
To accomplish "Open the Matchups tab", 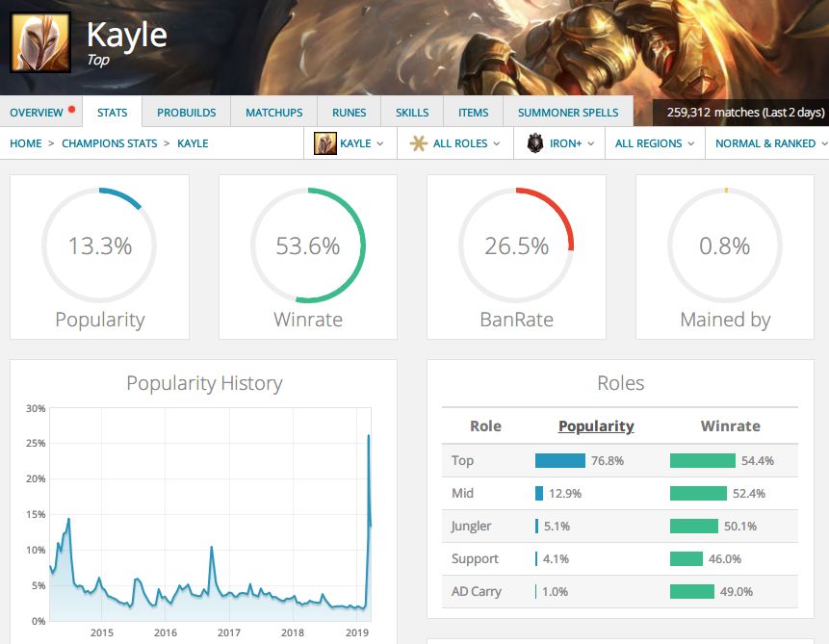I will click(273, 113).
